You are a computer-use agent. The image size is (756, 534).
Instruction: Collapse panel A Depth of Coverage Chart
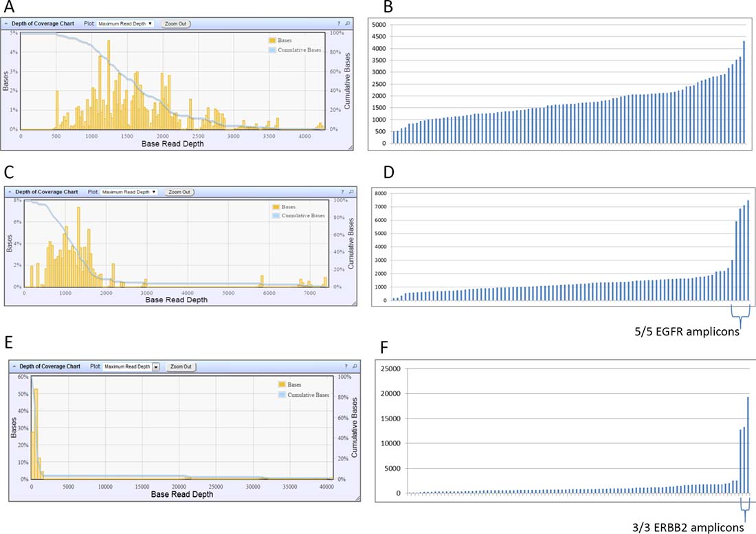pyautogui.click(x=7, y=23)
